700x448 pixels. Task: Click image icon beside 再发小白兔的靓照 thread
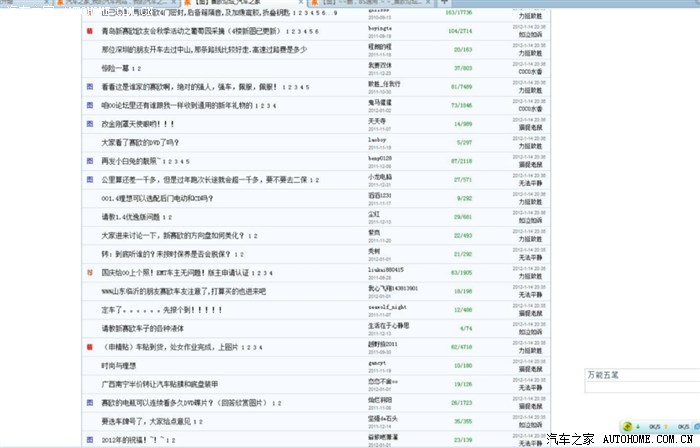[x=90, y=161]
